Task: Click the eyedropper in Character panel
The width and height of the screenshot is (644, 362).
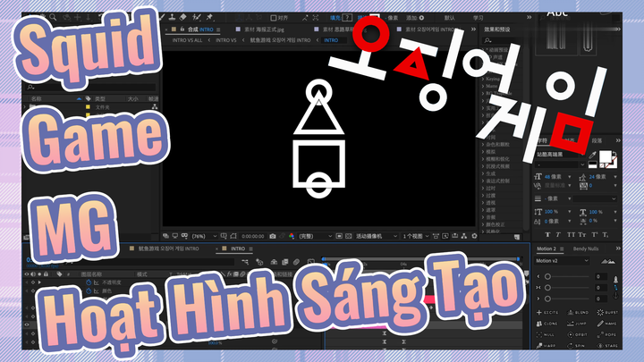Action: (592, 156)
